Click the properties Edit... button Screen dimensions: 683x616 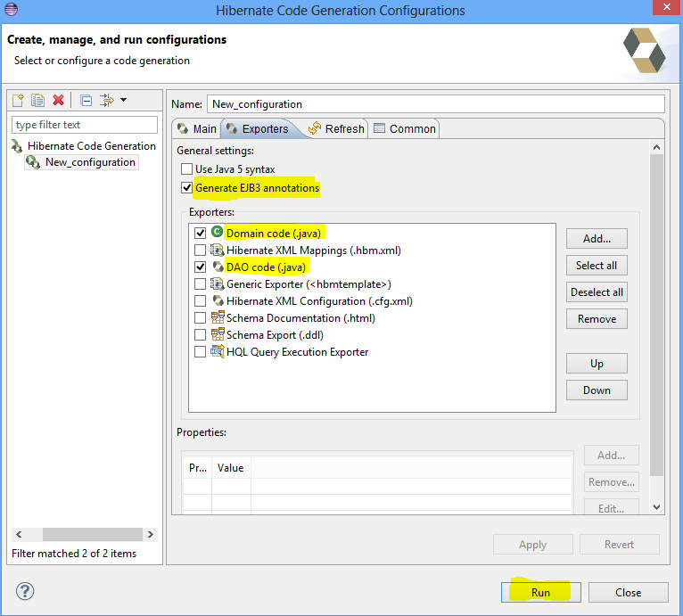(x=611, y=507)
